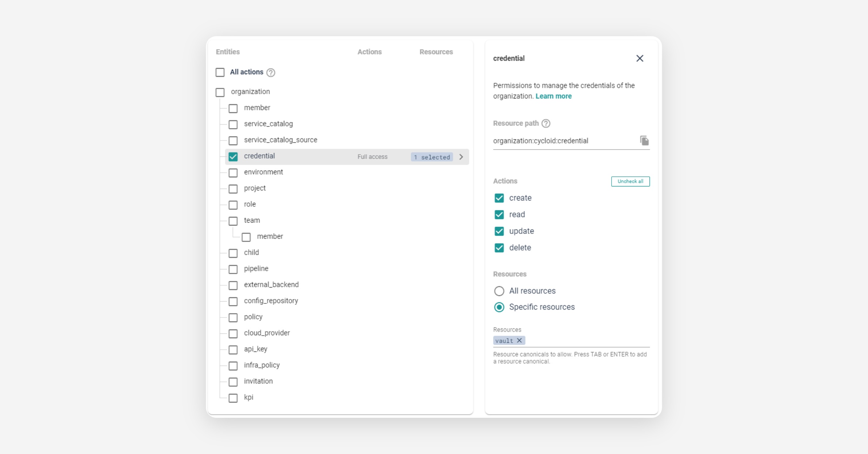Tick the All actions checkbox
Viewport: 868px width, 454px height.
coord(220,72)
